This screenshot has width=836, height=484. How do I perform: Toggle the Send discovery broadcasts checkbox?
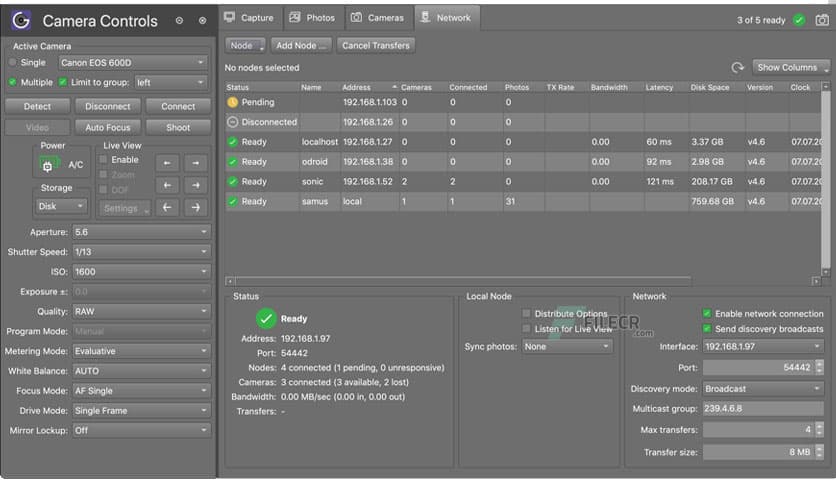(x=707, y=329)
